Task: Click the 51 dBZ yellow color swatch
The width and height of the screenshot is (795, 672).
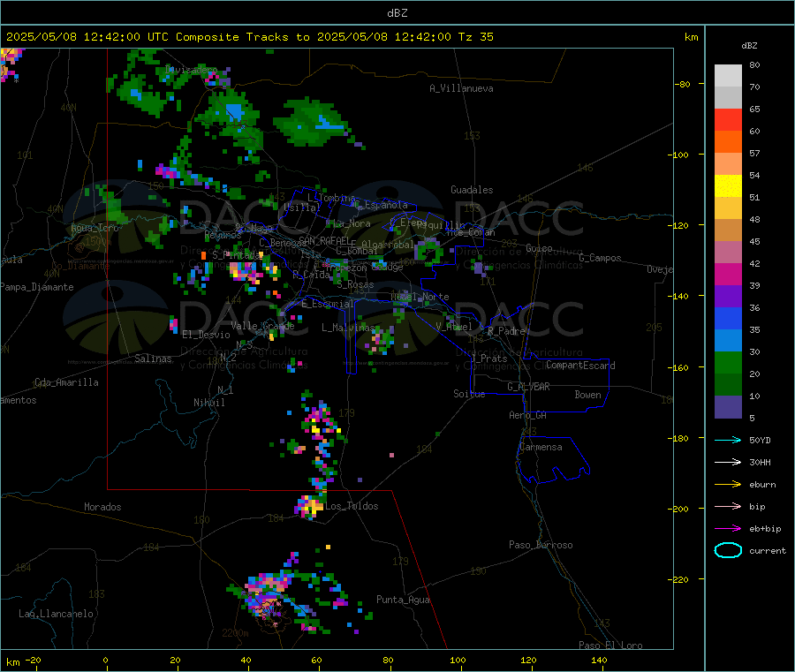Action: click(728, 186)
